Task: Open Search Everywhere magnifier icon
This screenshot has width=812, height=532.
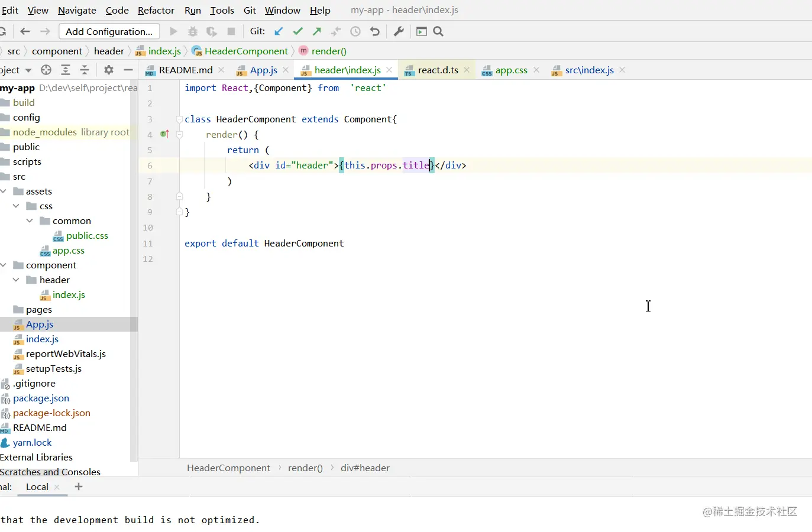Action: click(438, 31)
